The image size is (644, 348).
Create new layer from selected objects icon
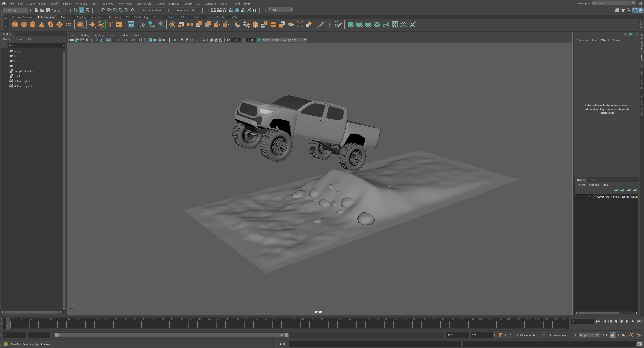point(635,190)
